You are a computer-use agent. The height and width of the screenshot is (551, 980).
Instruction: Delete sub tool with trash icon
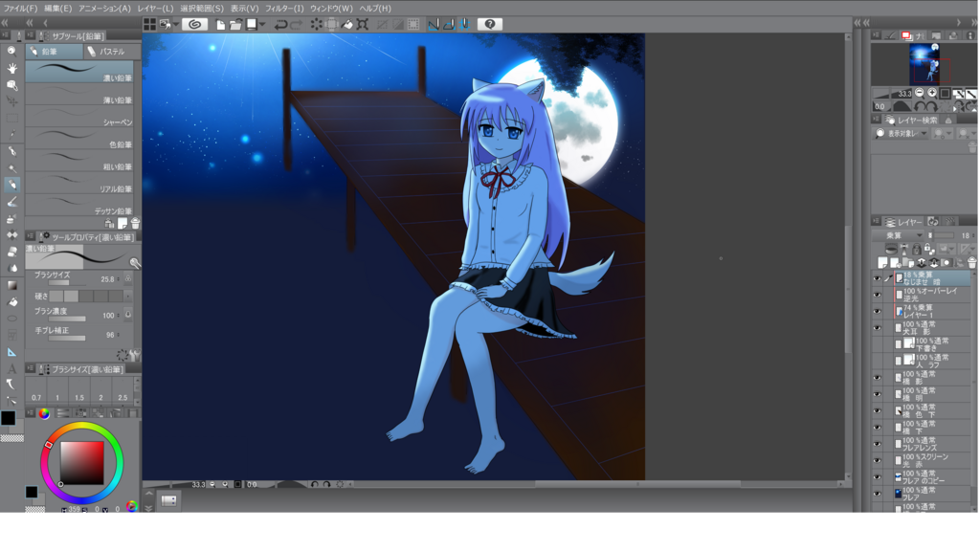coord(135,223)
